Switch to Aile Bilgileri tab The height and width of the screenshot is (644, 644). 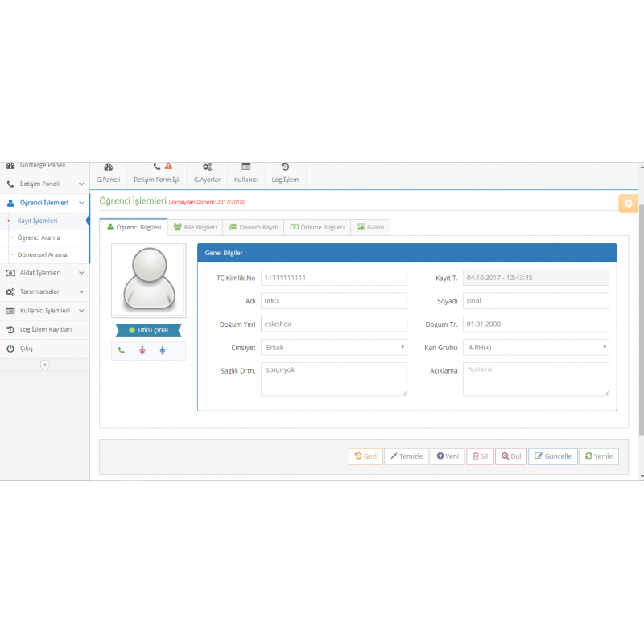point(196,228)
